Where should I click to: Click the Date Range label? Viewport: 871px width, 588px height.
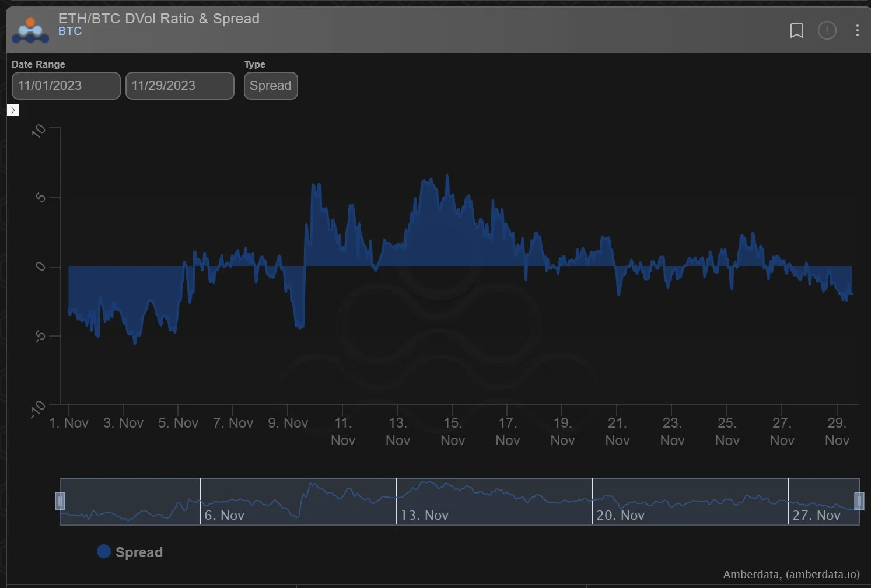[39, 64]
